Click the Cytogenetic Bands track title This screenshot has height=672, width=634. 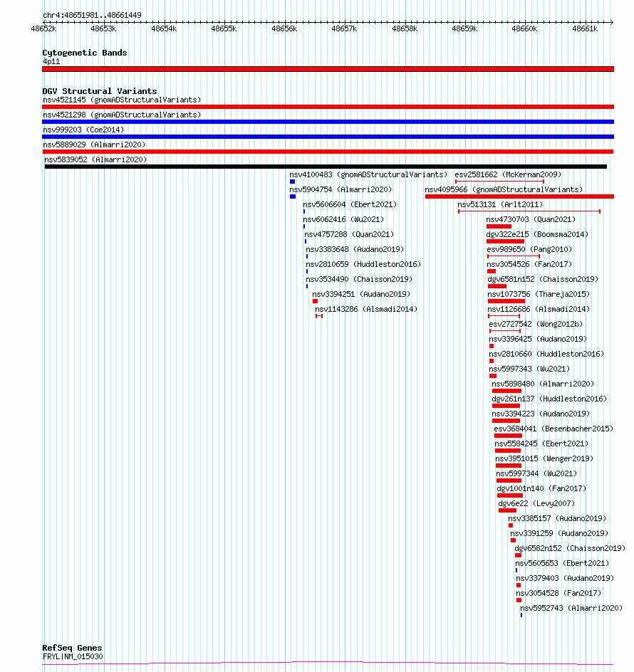(x=85, y=53)
